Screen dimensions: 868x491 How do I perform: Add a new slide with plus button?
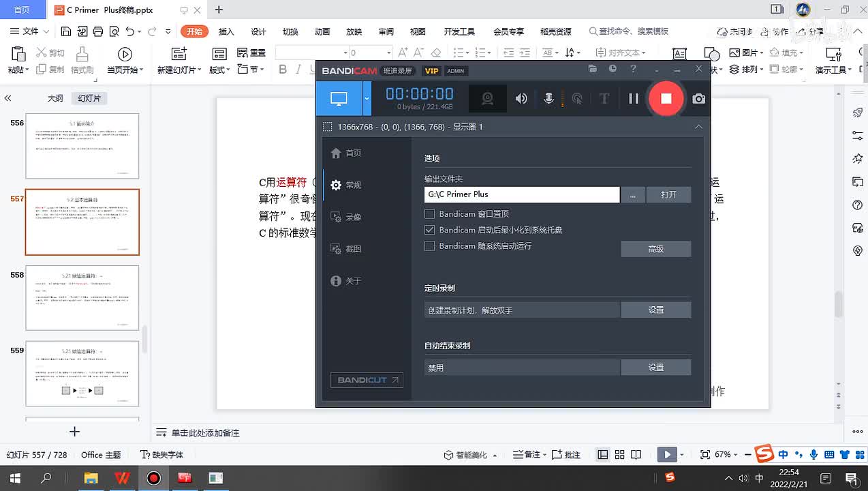[75, 432]
